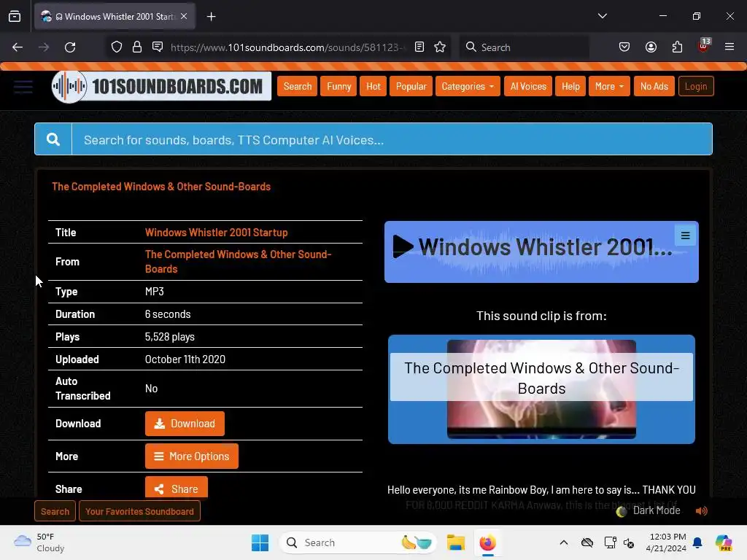Image resolution: width=747 pixels, height=560 pixels.
Task: Open the sound player hamburger menu
Action: click(x=685, y=236)
